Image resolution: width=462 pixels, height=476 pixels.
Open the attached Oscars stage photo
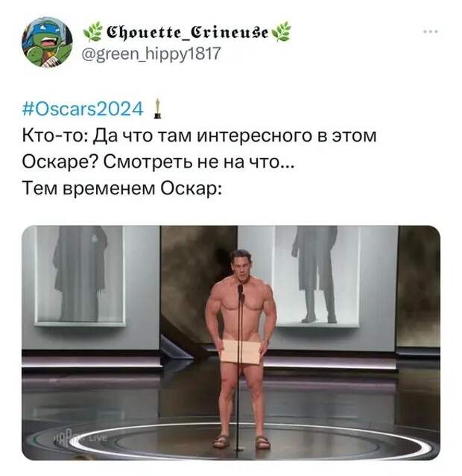231,343
